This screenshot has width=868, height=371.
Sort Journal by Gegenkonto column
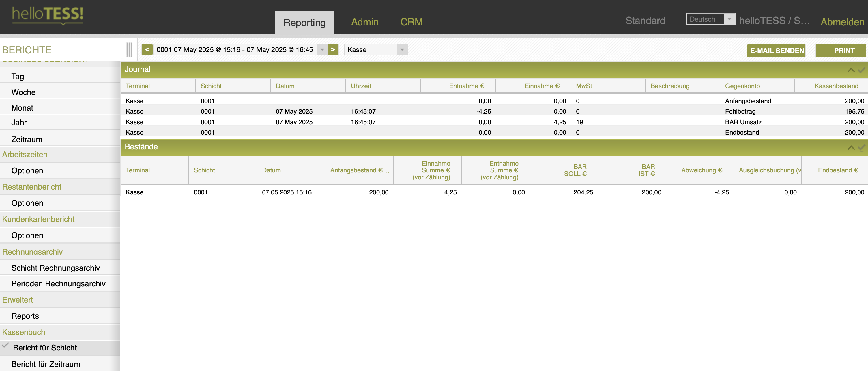point(757,86)
